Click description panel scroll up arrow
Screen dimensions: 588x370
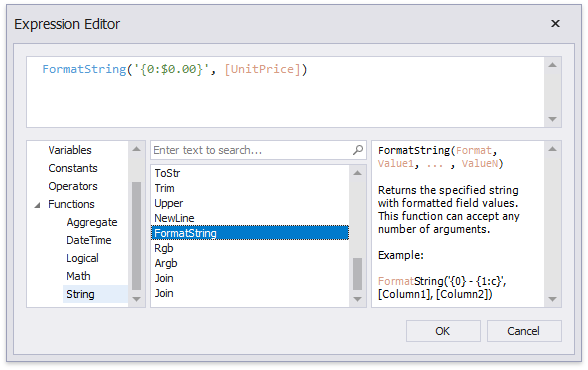[x=552, y=149]
